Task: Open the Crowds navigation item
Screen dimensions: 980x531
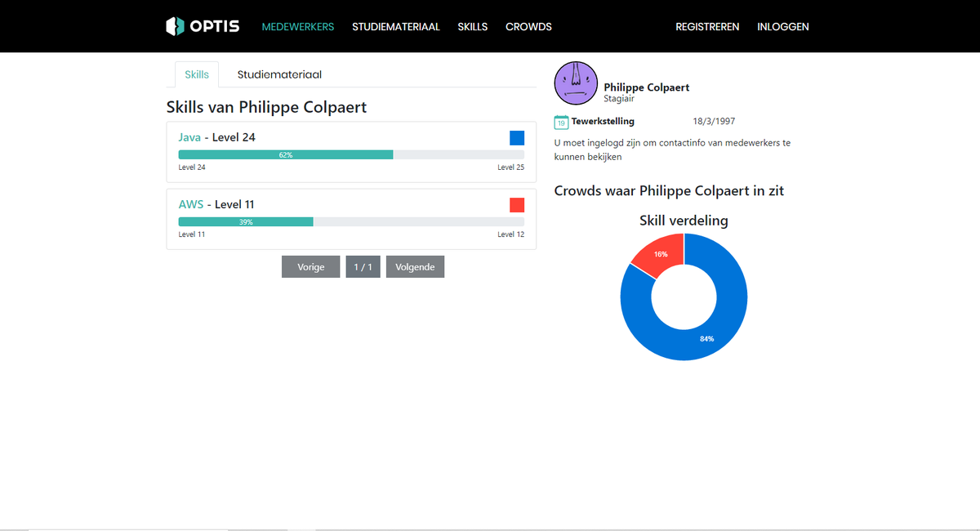Action: [x=528, y=27]
